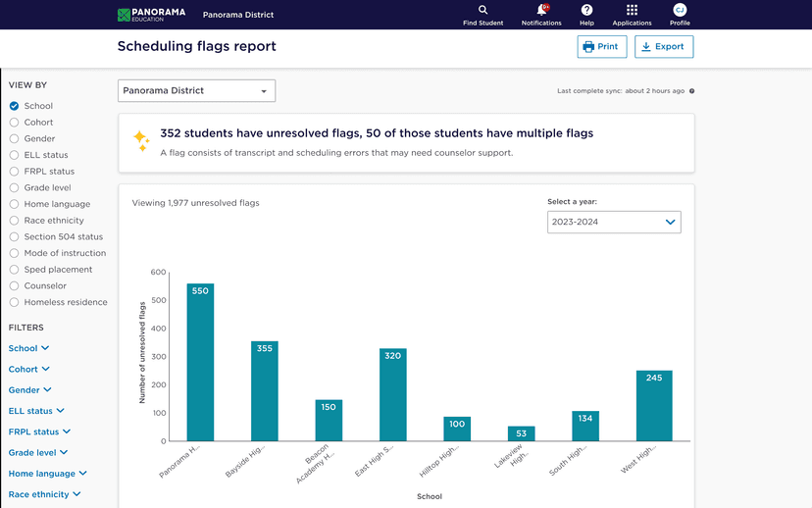
Task: Expand the ELL status filter
Action: [36, 411]
